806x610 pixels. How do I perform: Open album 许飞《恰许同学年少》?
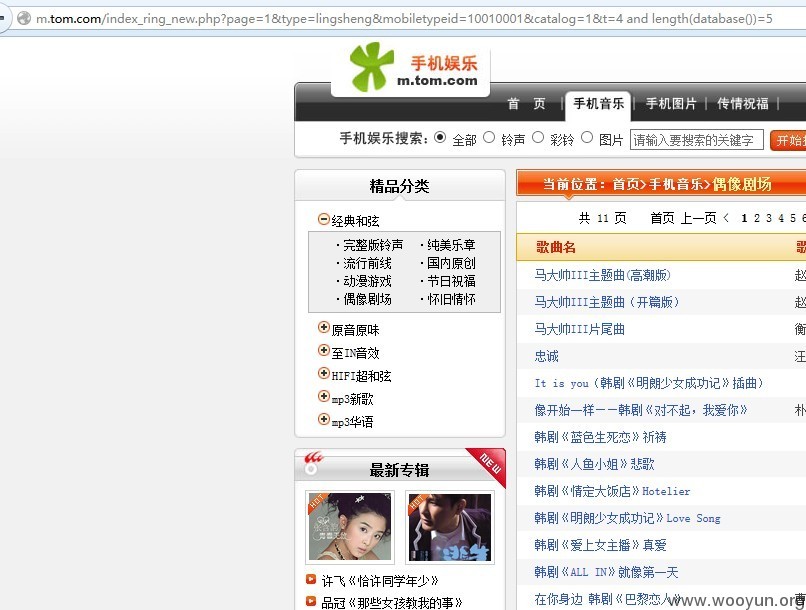[x=380, y=581]
